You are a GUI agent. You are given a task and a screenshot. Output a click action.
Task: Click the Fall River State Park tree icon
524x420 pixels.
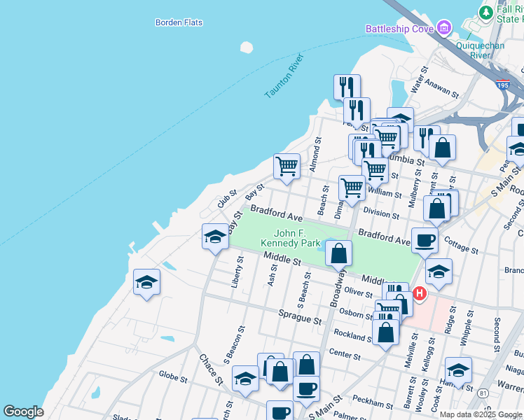pos(485,12)
